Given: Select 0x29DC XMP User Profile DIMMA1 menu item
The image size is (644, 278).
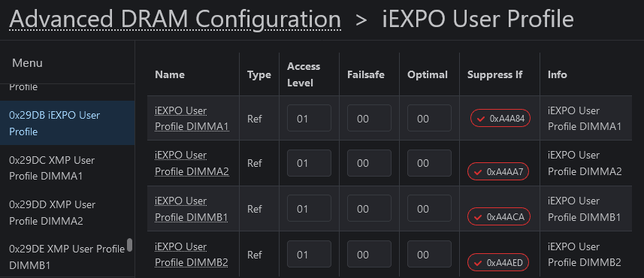Looking at the screenshot, I should click(68, 168).
